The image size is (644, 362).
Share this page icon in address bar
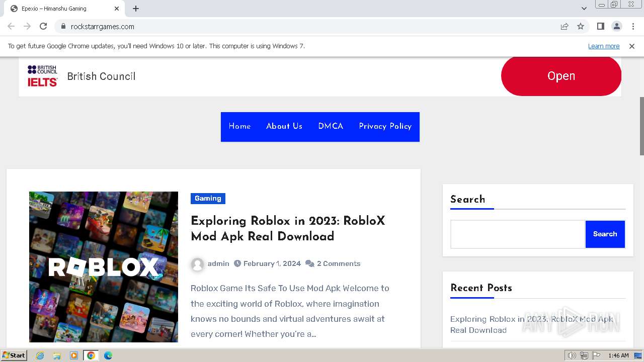click(565, 27)
